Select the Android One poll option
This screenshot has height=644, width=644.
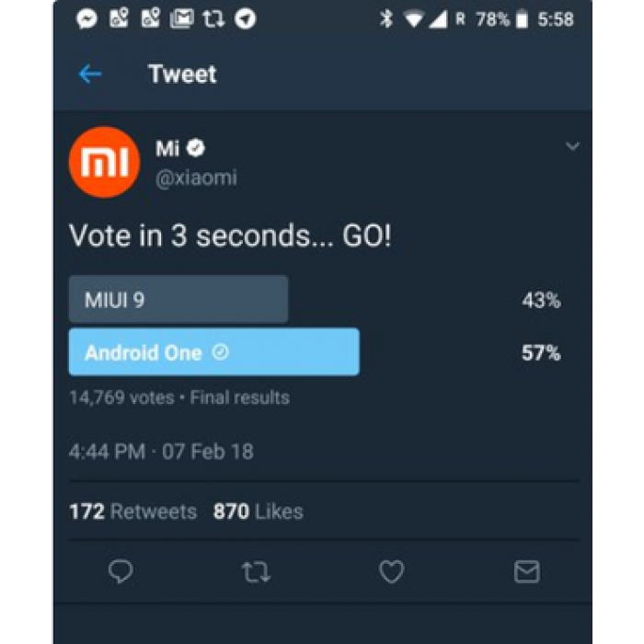point(213,352)
